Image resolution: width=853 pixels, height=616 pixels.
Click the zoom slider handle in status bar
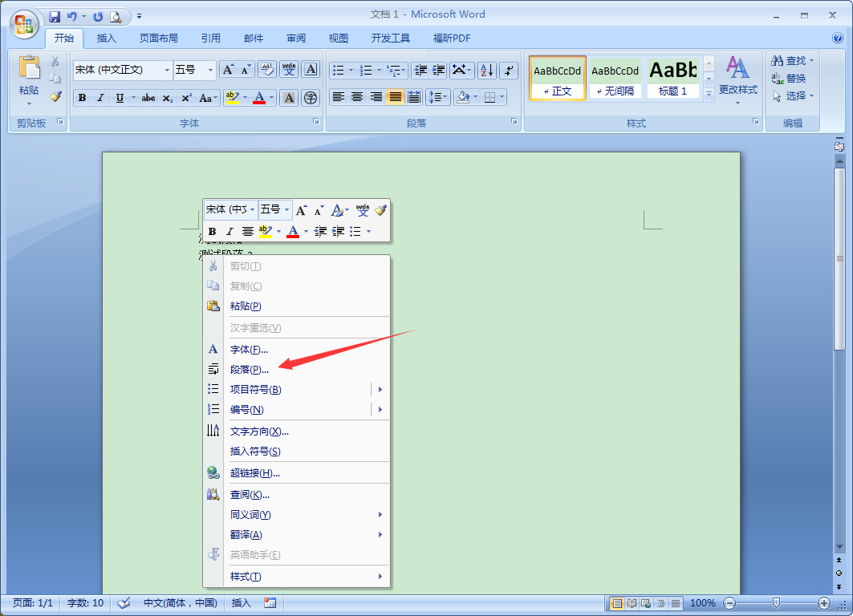pyautogui.click(x=776, y=602)
